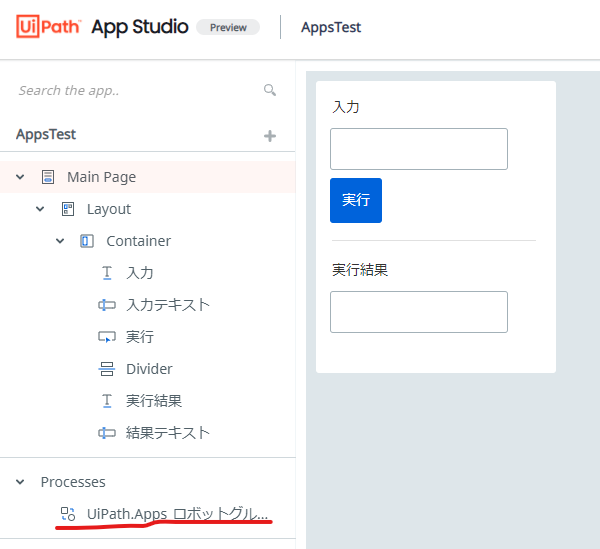The width and height of the screenshot is (600, 549).
Task: Select Main Page in the tree
Action: 148,177
